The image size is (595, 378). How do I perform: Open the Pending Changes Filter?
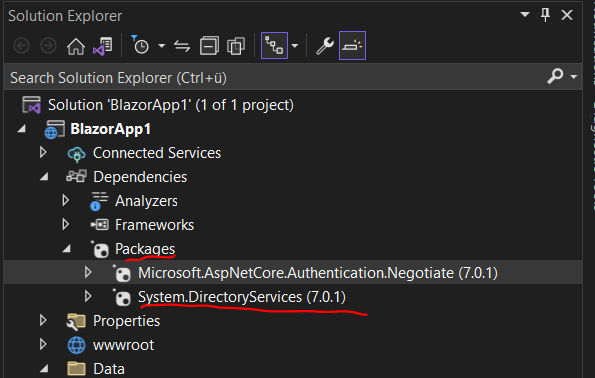(140, 45)
